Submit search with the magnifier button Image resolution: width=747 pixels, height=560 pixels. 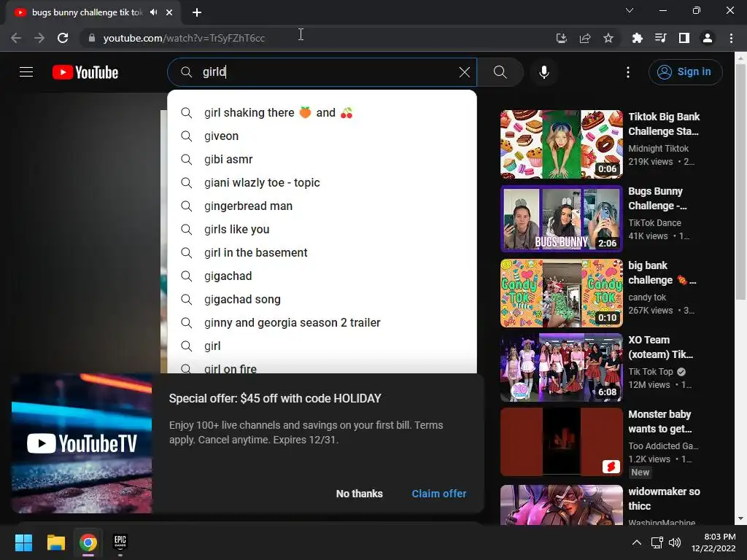pos(500,72)
